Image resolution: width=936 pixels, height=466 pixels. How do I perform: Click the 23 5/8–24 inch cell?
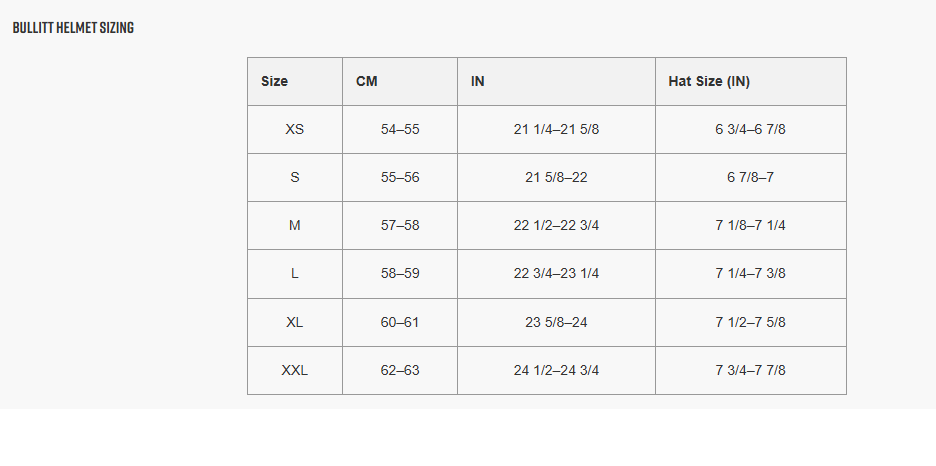coord(556,322)
